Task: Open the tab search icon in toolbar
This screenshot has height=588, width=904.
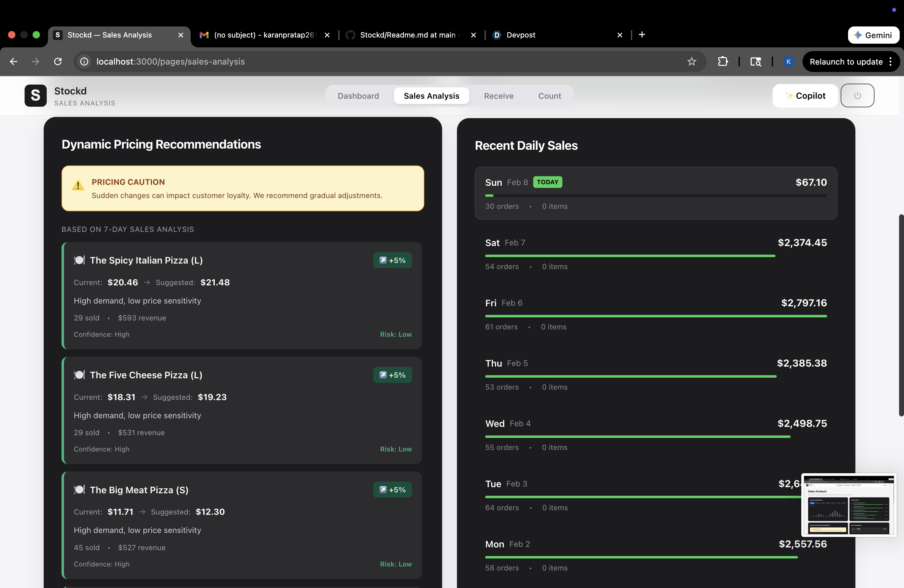Action: point(755,62)
